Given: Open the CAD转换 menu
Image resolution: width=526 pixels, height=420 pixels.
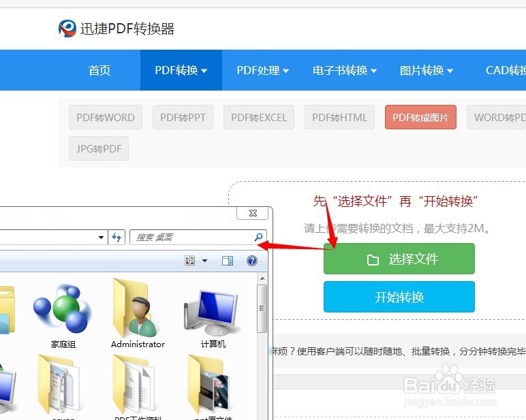Looking at the screenshot, I should click(x=506, y=70).
